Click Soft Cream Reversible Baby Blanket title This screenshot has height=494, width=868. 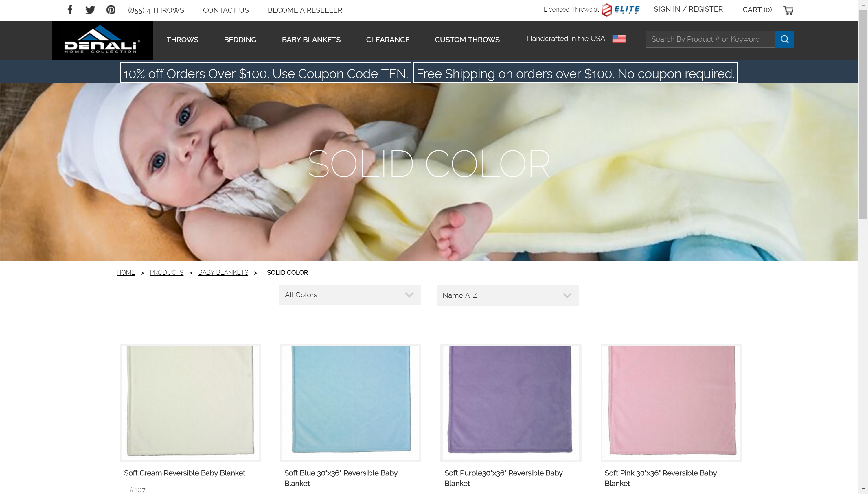click(185, 473)
